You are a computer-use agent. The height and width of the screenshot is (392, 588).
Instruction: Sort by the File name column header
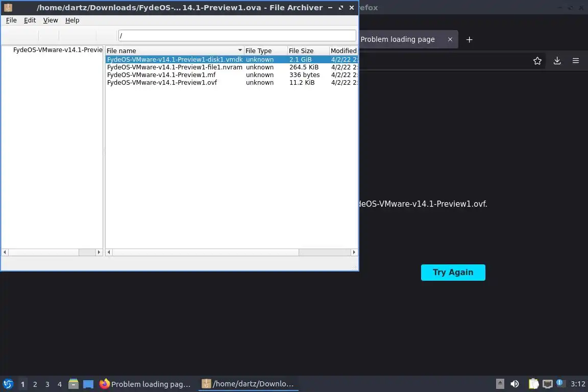coord(175,51)
